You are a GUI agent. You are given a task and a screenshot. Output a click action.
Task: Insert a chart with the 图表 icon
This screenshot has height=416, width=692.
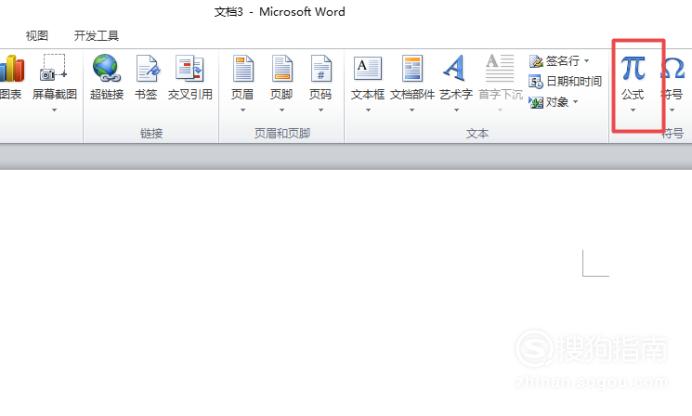coord(11,69)
